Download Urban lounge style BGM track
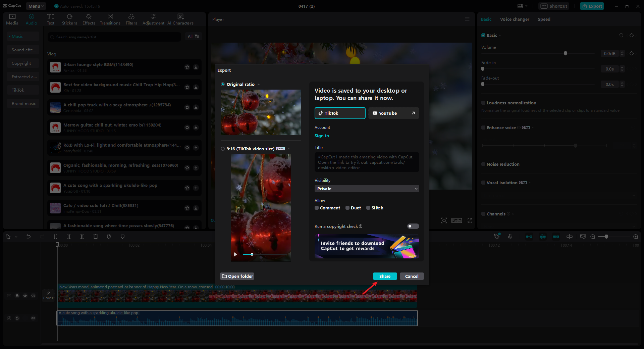 [196, 67]
